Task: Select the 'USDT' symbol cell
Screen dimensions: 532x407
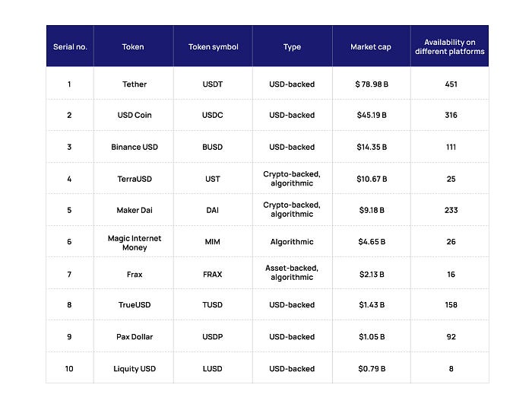Action: click(213, 84)
